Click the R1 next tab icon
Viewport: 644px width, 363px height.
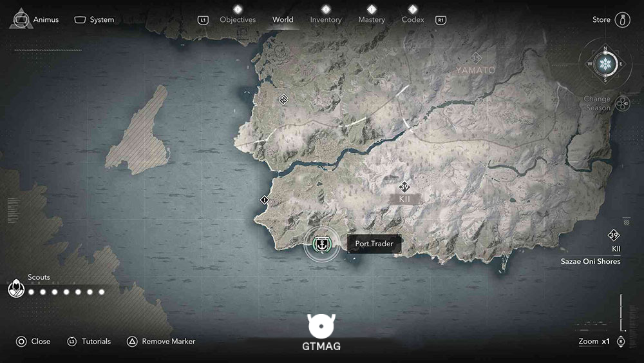pos(440,20)
